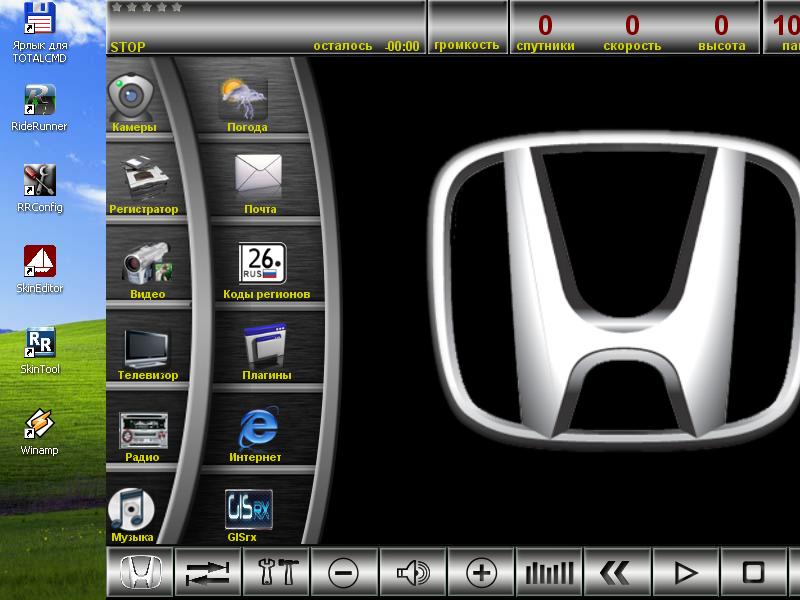800x600 pixels.
Task: Open the equalizer bars button
Action: pyautogui.click(x=549, y=571)
